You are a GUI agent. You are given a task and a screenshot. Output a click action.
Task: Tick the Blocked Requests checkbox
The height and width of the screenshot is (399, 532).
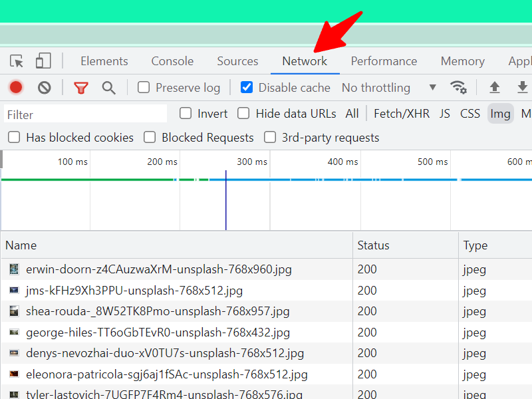(149, 138)
